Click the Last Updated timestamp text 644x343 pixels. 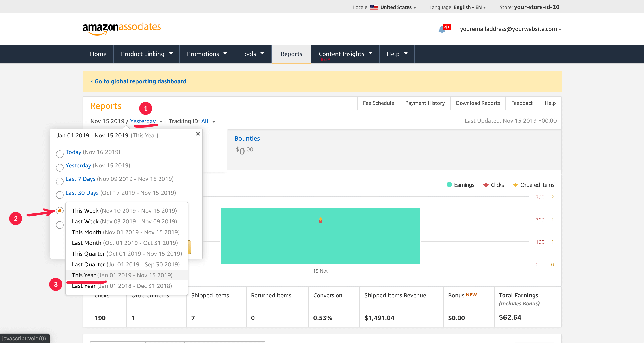510,121
